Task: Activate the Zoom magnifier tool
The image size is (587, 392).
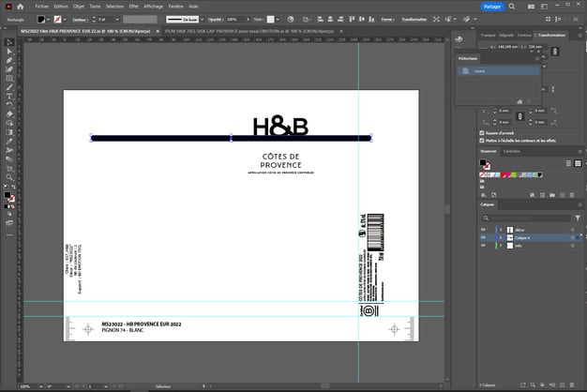Action: point(9,177)
